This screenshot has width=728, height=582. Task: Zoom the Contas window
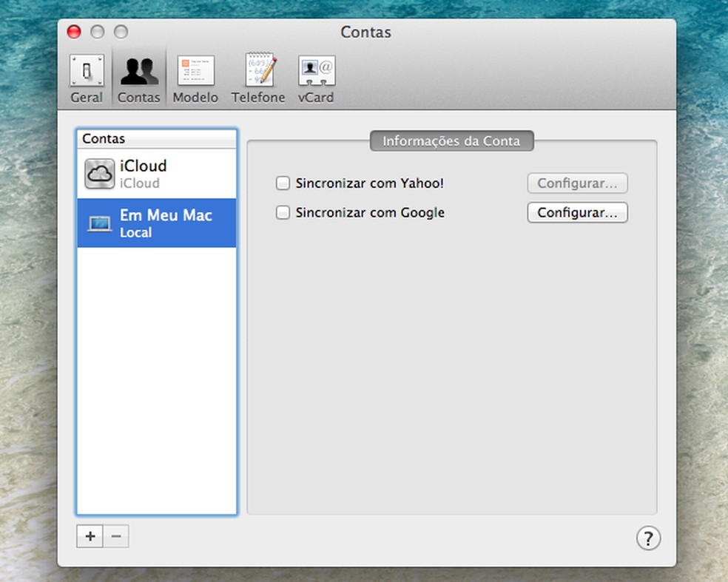tap(121, 32)
